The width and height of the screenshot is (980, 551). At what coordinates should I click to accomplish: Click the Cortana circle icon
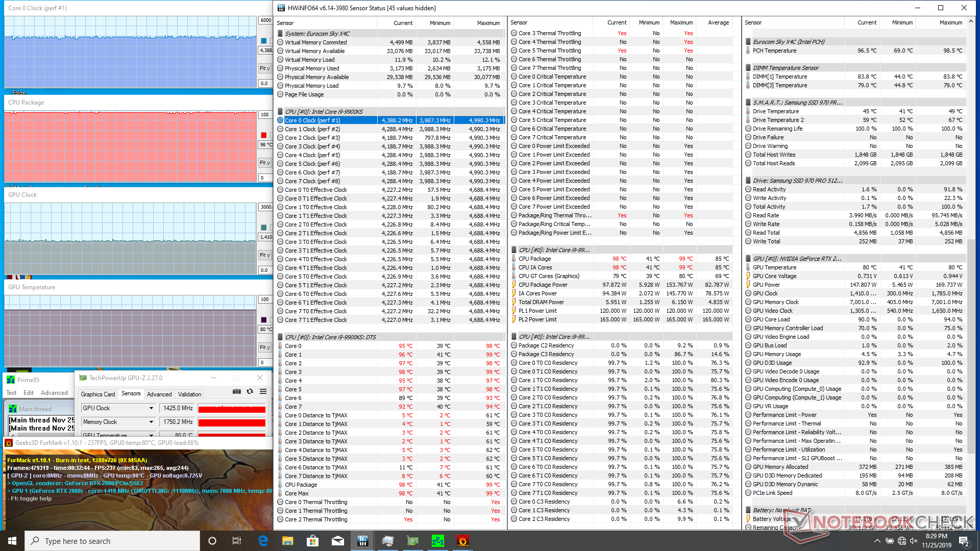212,541
